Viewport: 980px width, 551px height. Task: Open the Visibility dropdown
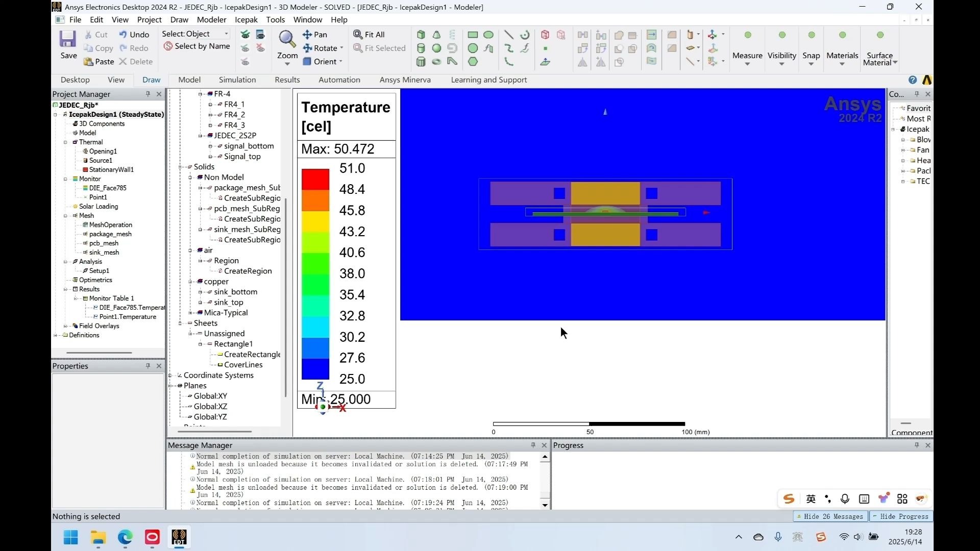click(781, 64)
